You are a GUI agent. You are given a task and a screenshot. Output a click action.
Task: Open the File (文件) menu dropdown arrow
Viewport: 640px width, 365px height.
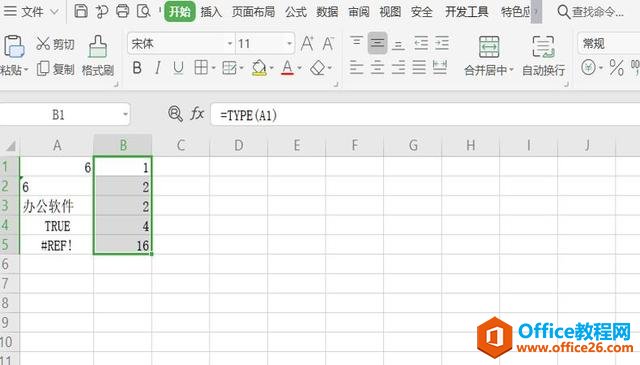click(x=54, y=12)
